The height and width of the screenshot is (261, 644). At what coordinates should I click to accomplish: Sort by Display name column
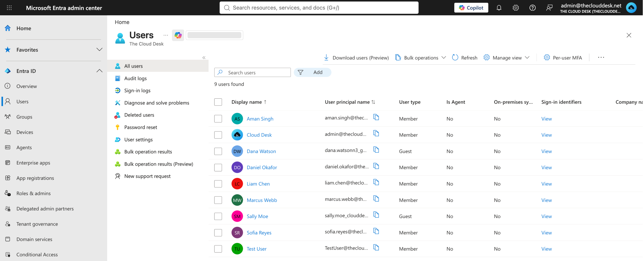point(249,102)
